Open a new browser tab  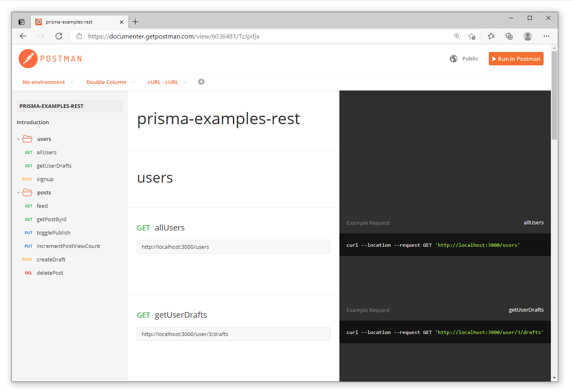pyautogui.click(x=136, y=22)
